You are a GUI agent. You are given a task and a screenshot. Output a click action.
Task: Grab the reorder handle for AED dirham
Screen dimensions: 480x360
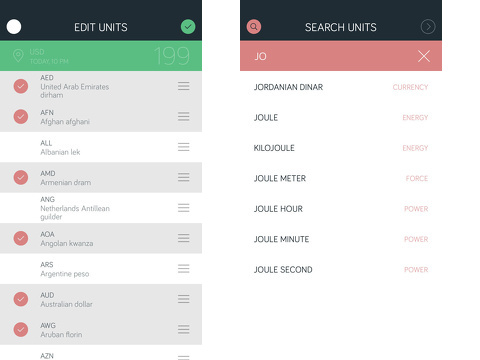tap(184, 86)
